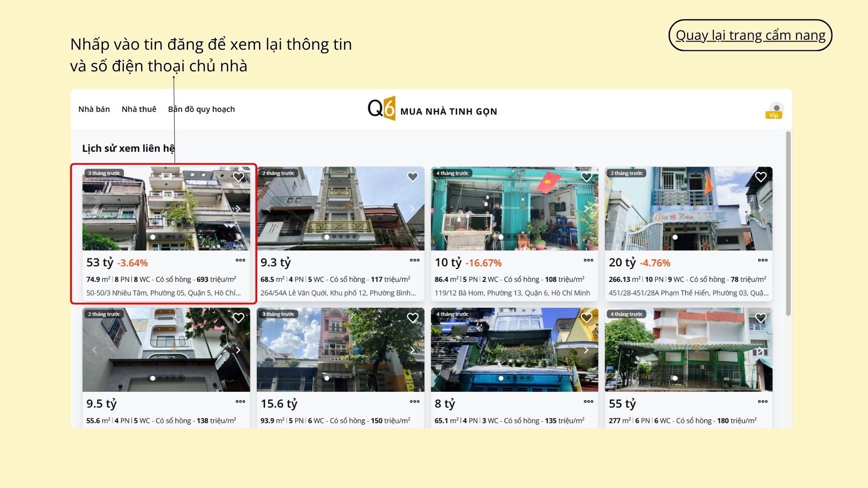The height and width of the screenshot is (488, 868).
Task: Open the Nhà thuê menu
Action: 139,109
